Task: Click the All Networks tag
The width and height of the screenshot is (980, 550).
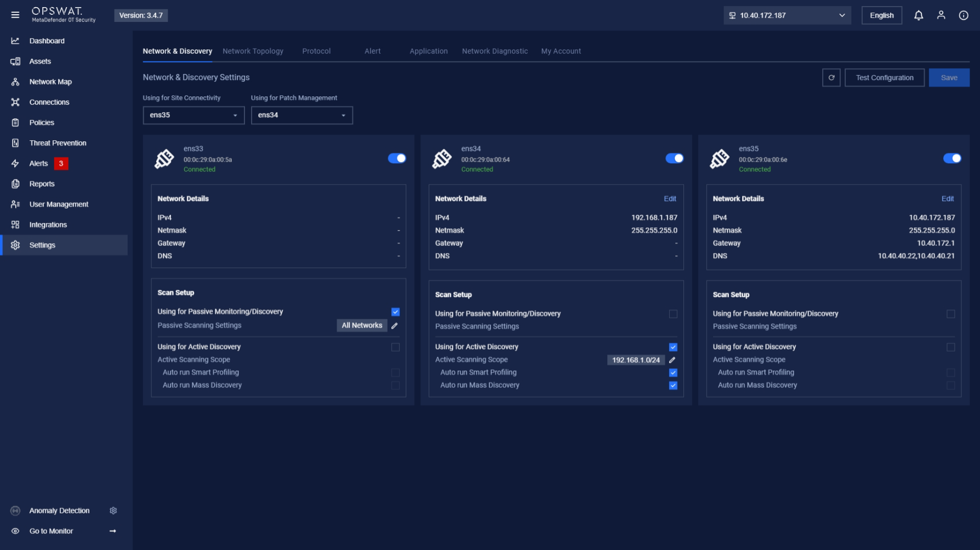Action: [x=362, y=325]
